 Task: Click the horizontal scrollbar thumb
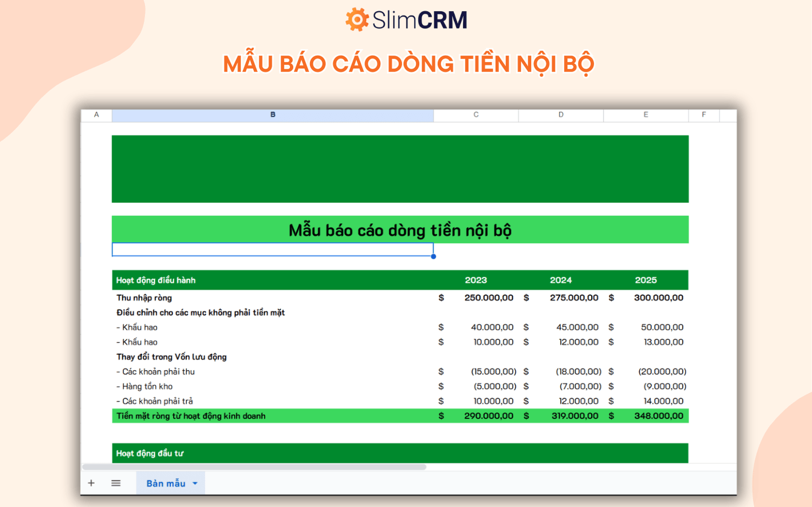click(254, 466)
